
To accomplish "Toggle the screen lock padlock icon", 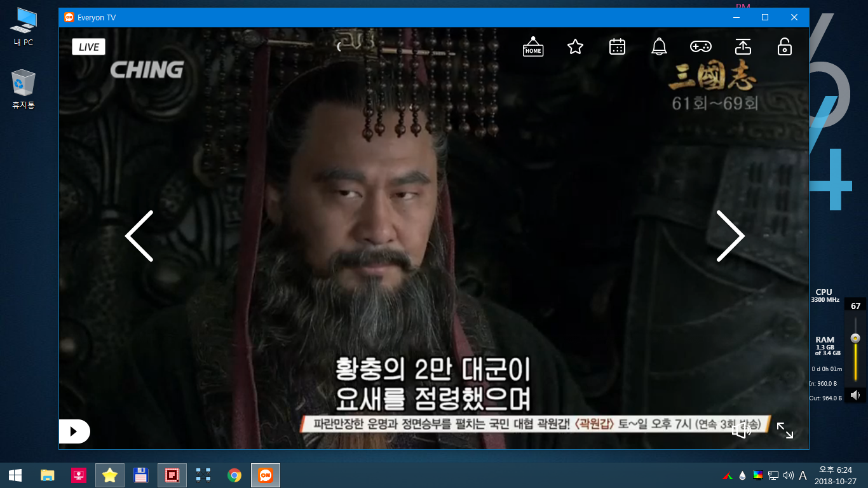I will pos(785,46).
